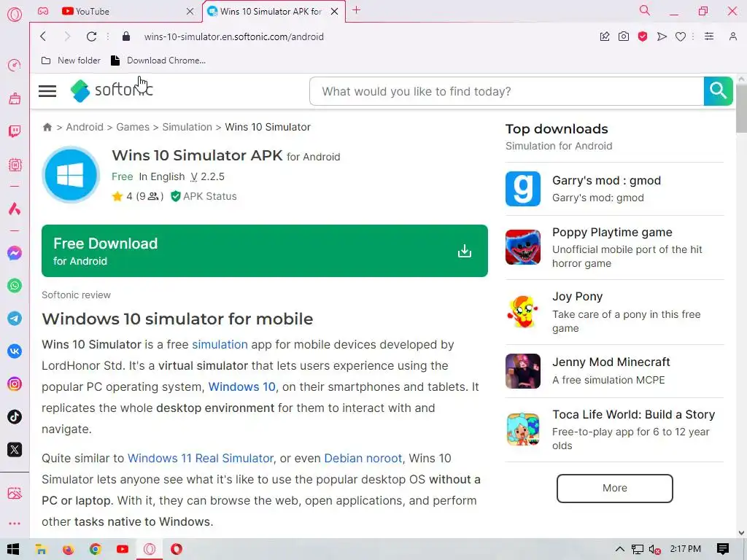Open site security lock icon
Image resolution: width=747 pixels, height=560 pixels.
click(x=126, y=36)
